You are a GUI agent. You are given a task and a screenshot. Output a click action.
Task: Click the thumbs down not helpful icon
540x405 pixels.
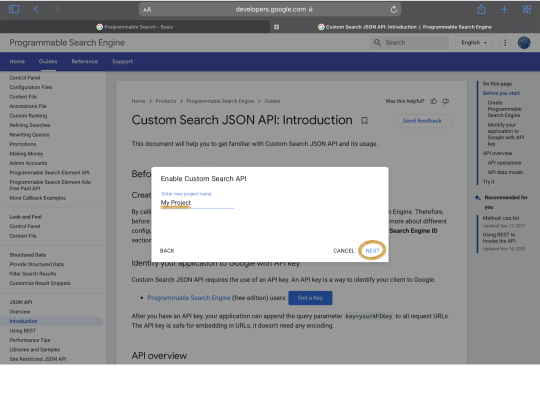pos(445,101)
